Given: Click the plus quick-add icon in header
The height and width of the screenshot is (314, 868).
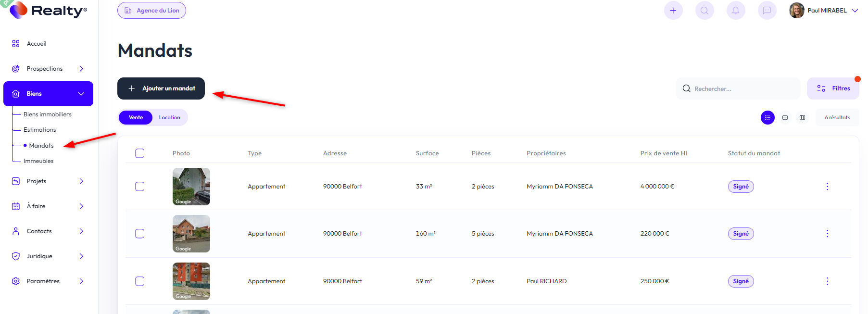Looking at the screenshot, I should tap(673, 11).
